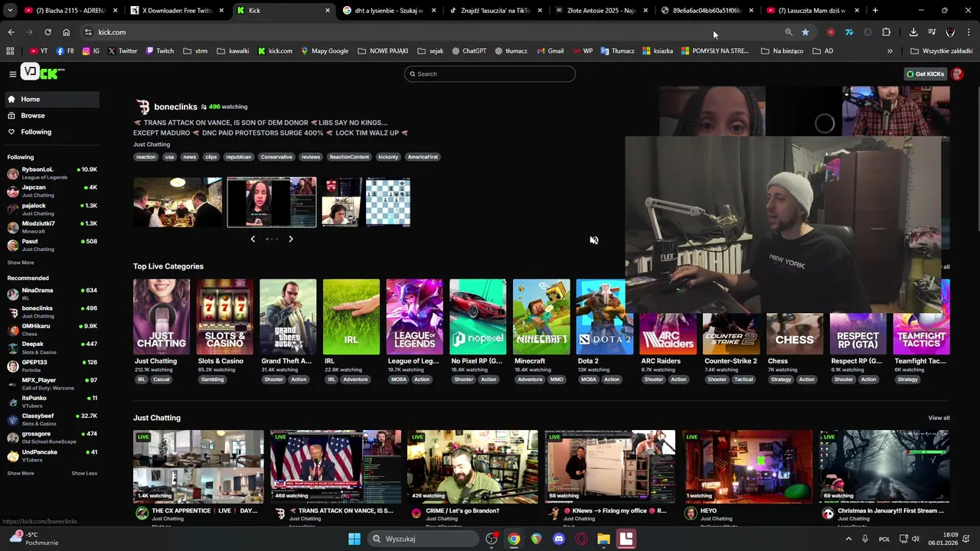This screenshot has width=980, height=551.
Task: Open the profile avatar in top right
Action: 957,74
